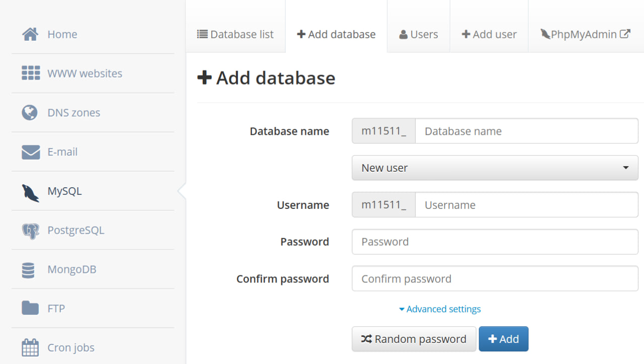Viewport: 644px width, 364px height.
Task: Select the MySQL dolphin icon
Action: coord(30,192)
